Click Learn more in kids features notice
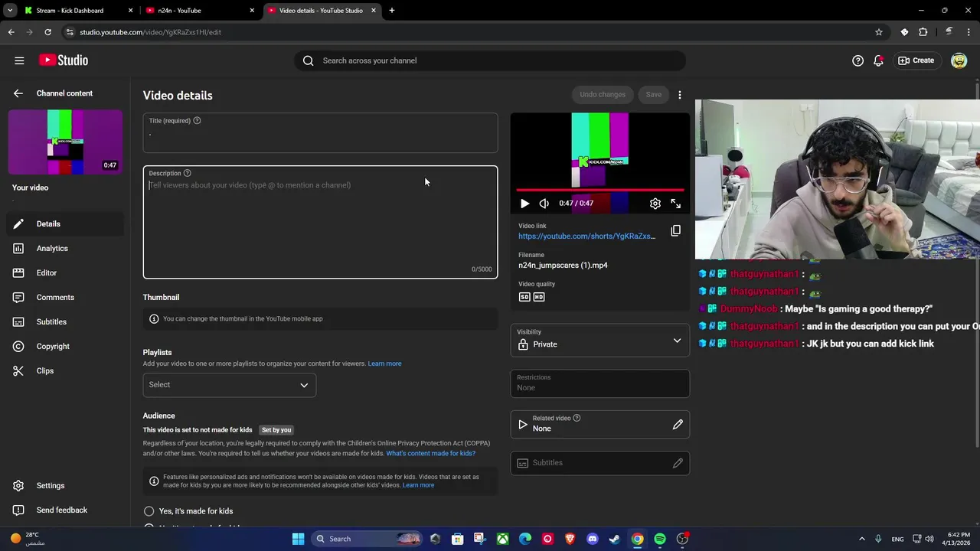 point(418,485)
